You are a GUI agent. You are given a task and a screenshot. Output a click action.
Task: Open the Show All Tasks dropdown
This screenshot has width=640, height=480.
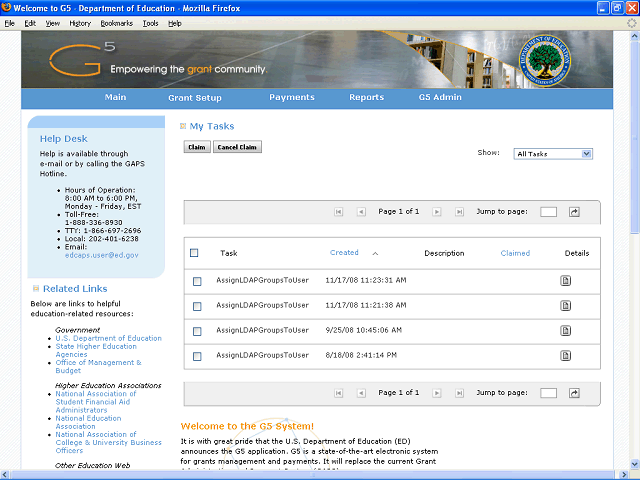[553, 154]
